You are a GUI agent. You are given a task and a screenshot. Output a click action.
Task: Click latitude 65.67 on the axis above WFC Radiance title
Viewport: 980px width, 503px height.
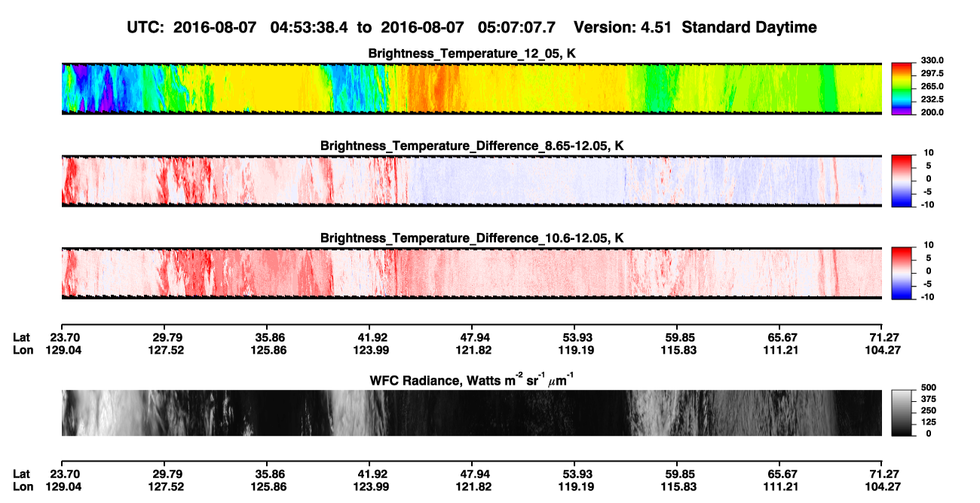click(782, 337)
